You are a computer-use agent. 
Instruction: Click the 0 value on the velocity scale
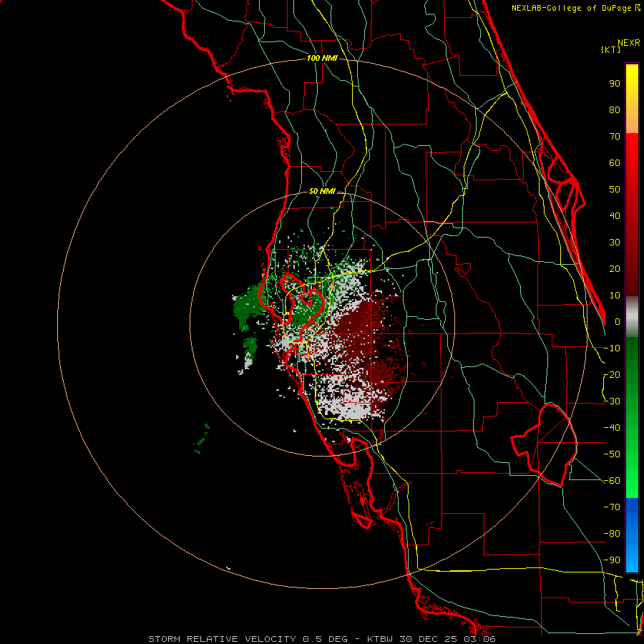coord(618,322)
